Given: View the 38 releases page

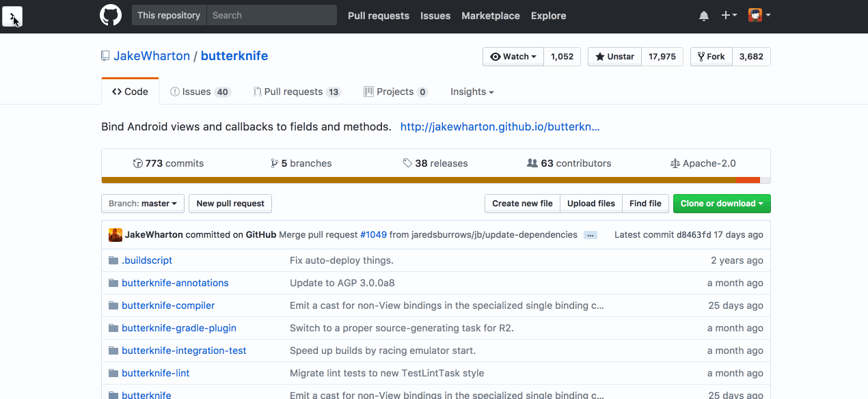Looking at the screenshot, I should (x=435, y=163).
